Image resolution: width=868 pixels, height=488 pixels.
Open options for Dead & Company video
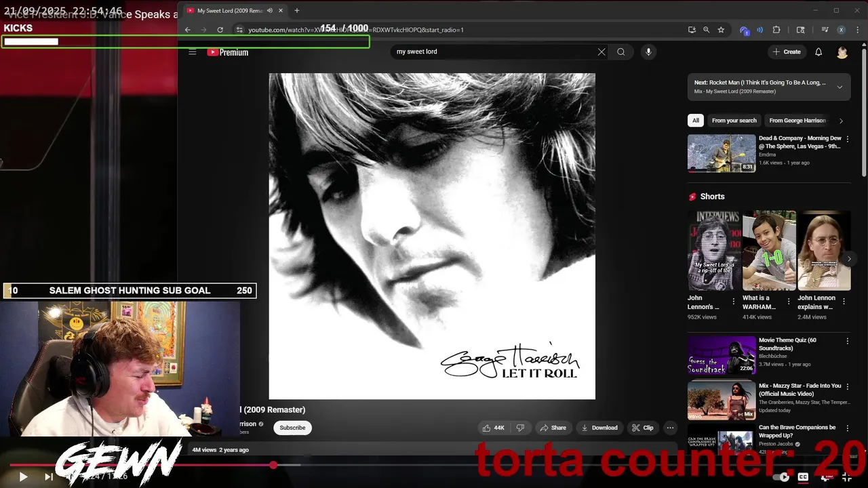(847, 139)
